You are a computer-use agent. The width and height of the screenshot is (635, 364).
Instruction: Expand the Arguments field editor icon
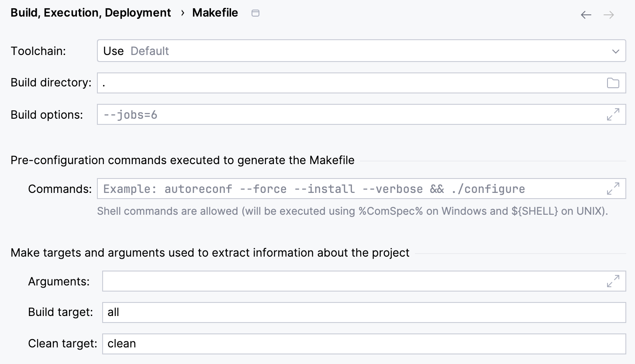coord(614,281)
